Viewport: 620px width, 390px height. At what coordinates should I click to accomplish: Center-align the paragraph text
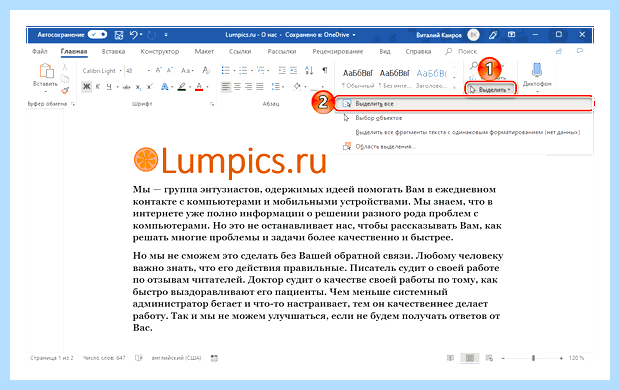[x=237, y=86]
